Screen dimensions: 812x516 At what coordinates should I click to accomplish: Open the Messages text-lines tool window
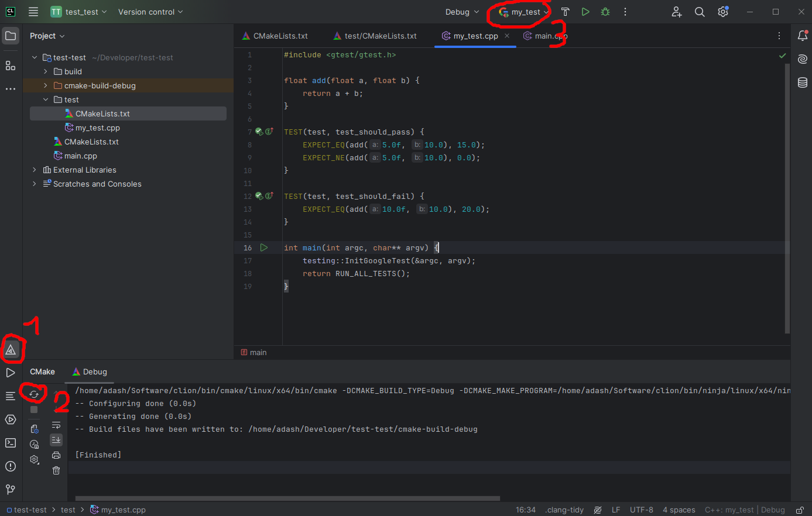click(x=11, y=396)
